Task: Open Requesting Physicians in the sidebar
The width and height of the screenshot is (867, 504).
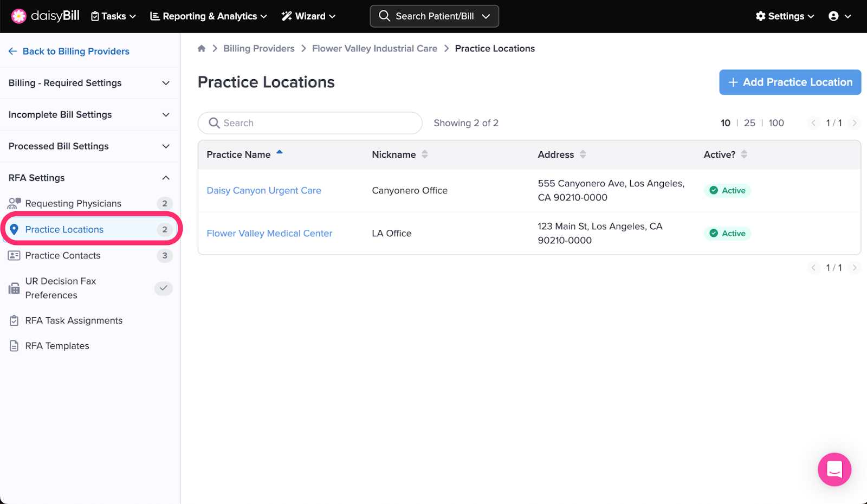Action: (x=90, y=203)
